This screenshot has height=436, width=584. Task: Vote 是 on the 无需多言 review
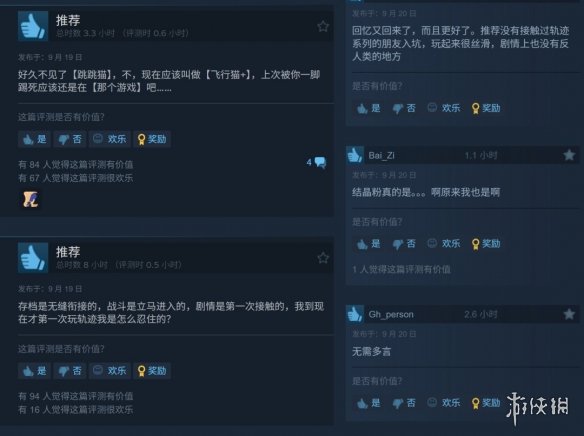click(x=369, y=403)
